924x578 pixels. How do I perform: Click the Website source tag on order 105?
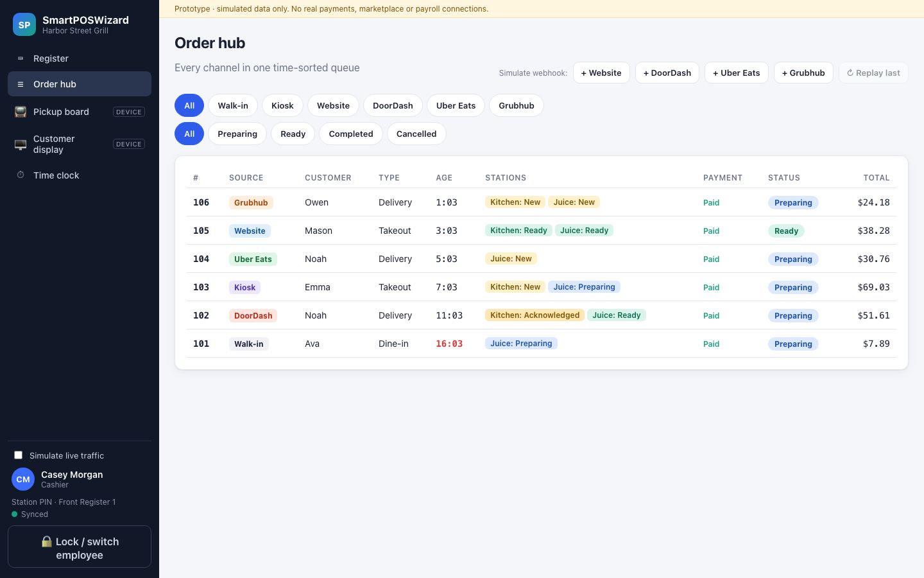tap(250, 231)
